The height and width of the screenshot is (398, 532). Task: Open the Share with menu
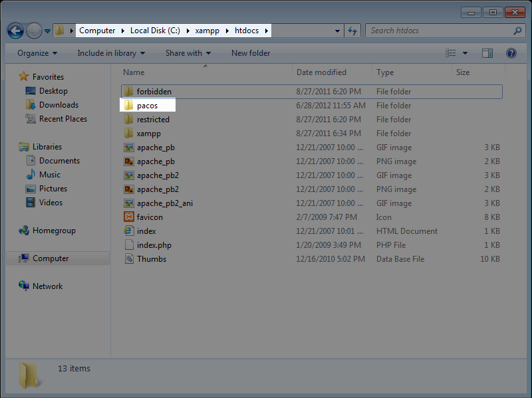click(x=188, y=53)
